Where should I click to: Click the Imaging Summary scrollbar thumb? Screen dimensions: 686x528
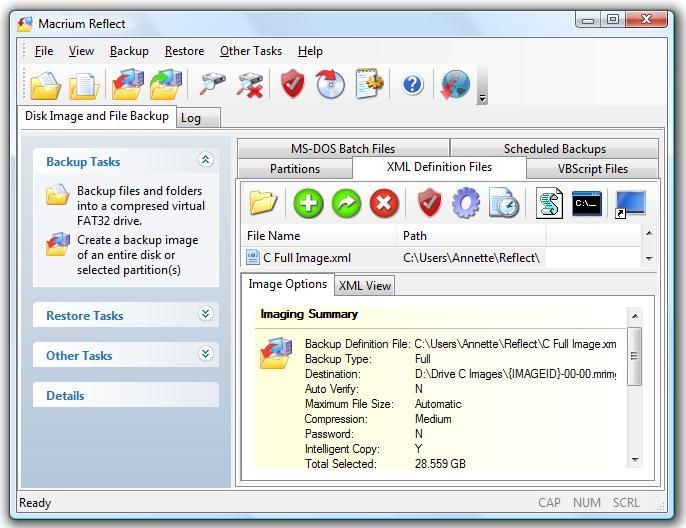pos(634,357)
